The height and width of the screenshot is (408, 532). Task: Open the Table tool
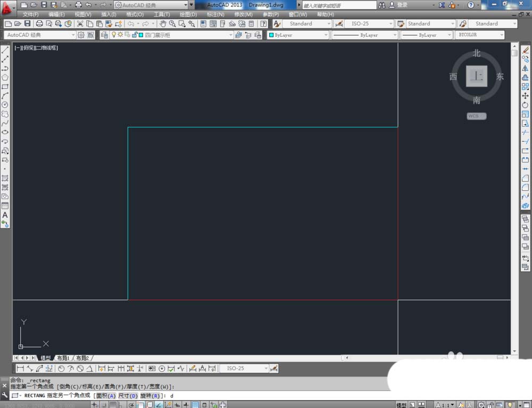coord(5,206)
